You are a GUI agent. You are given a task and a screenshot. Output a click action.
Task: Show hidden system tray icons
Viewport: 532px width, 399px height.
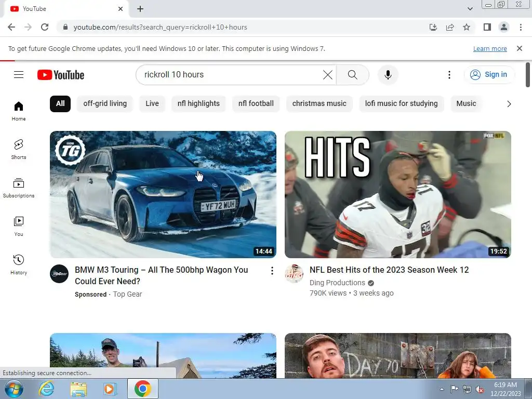[442, 389]
